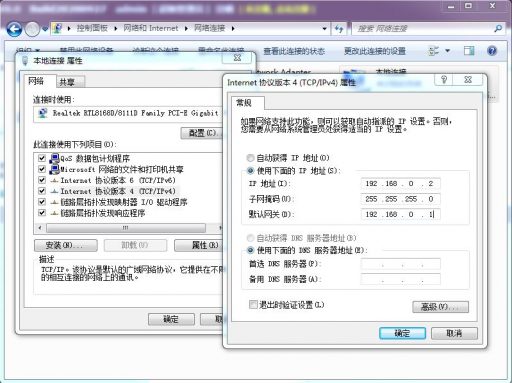This screenshot has width=512, height=383.
Task: Click the 安装 button
Action: [66, 246]
